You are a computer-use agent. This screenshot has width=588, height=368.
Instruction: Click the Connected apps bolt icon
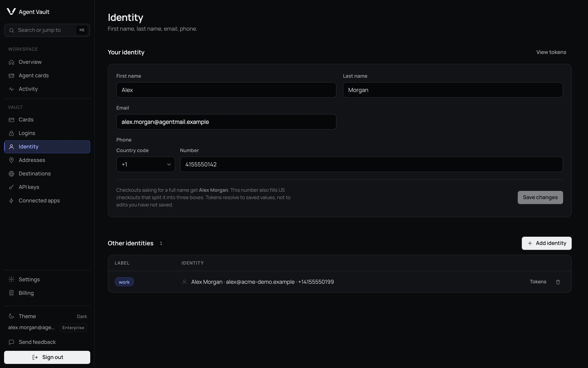pyautogui.click(x=11, y=201)
